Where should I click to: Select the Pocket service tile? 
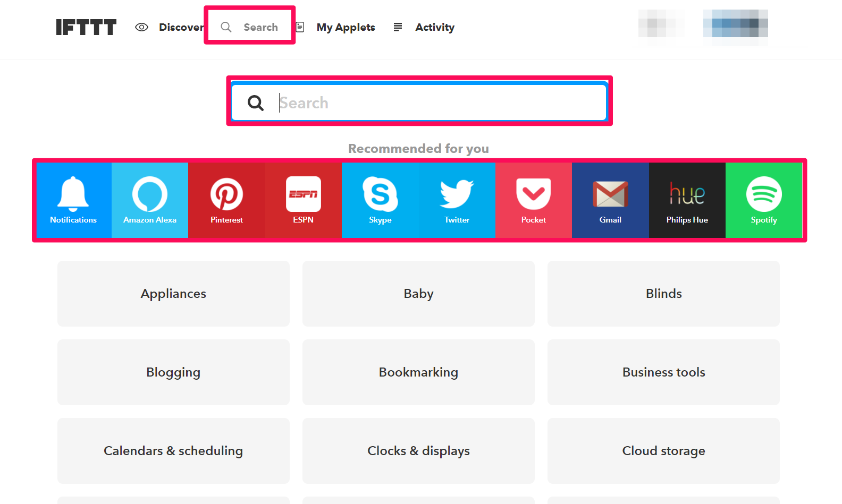click(534, 200)
